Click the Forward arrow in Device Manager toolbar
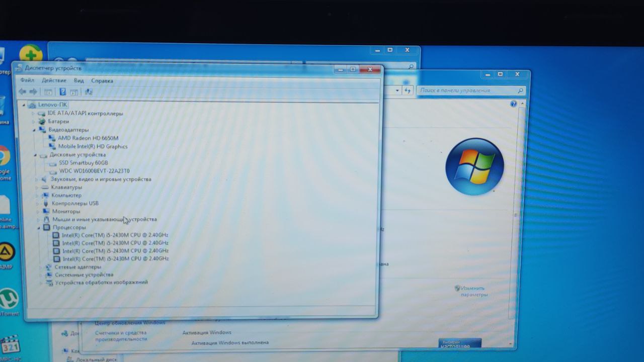 pos(33,92)
